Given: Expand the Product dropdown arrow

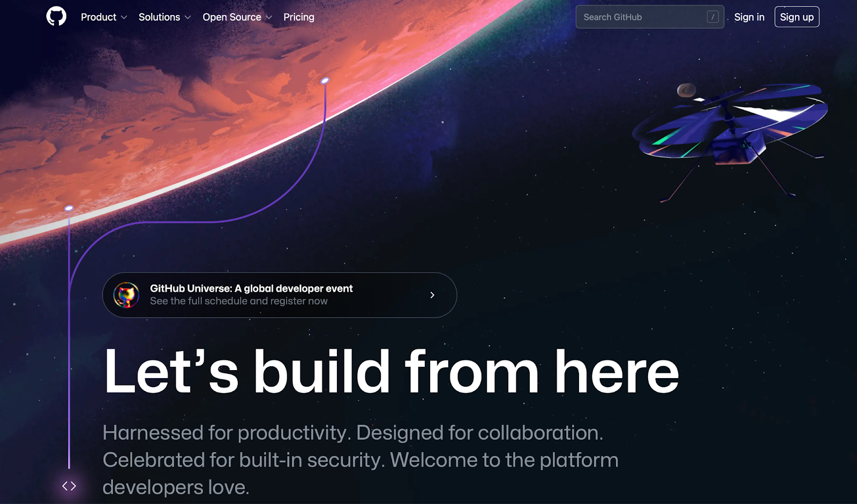Looking at the screenshot, I should click(124, 17).
